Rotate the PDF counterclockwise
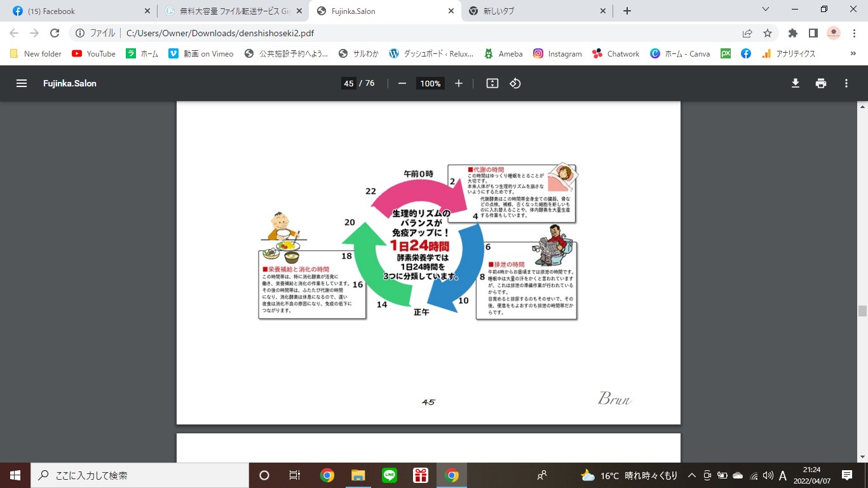Screen dimensions: 868x488 (x=515, y=83)
